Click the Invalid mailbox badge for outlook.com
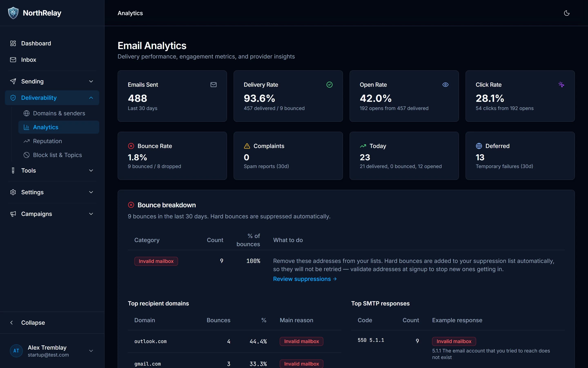Viewport: 588px width, 368px height. [x=301, y=341]
